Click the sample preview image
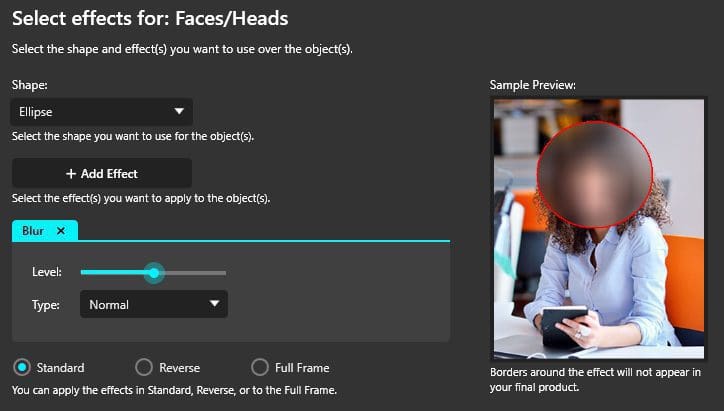This screenshot has height=411, width=724. click(599, 229)
